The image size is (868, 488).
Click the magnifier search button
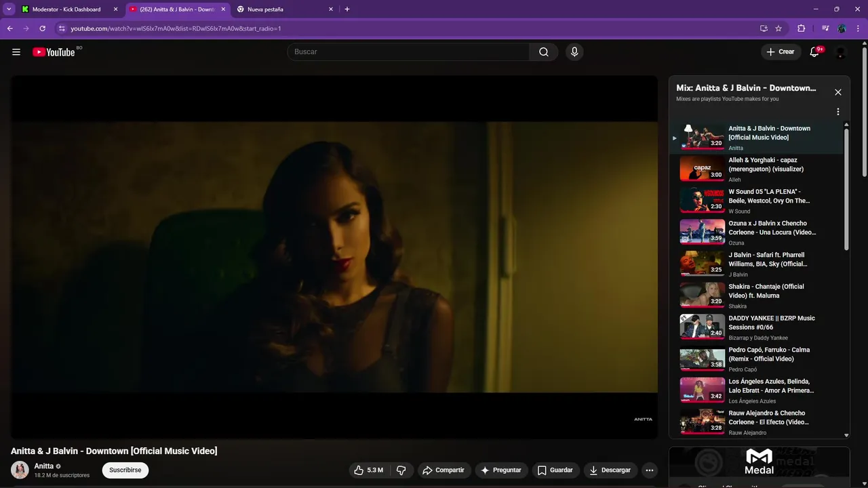point(544,52)
